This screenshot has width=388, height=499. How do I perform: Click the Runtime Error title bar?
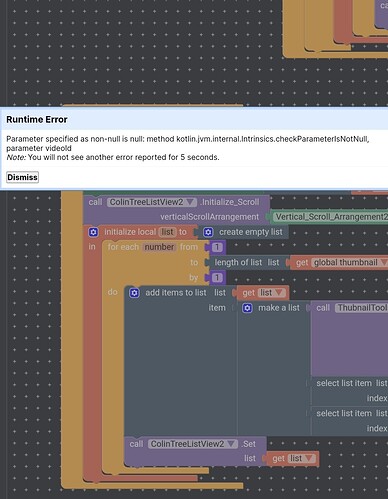[x=194, y=119]
